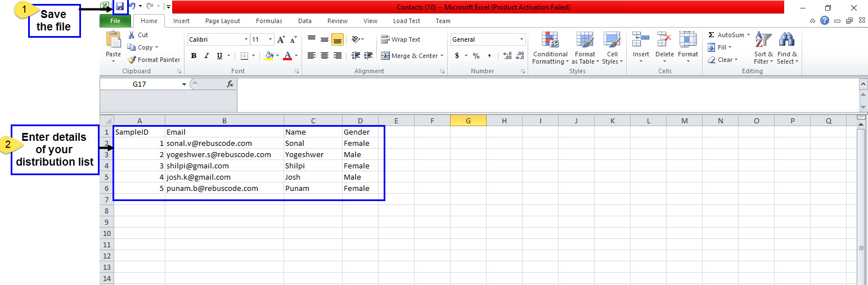Viewport: 868px width, 285px height.
Task: Apply Comma Style format
Action: (x=489, y=56)
